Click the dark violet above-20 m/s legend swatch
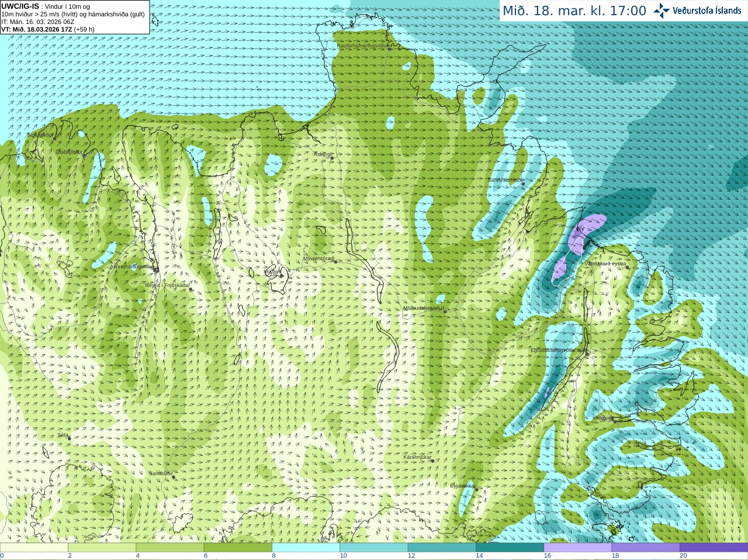 [714, 548]
